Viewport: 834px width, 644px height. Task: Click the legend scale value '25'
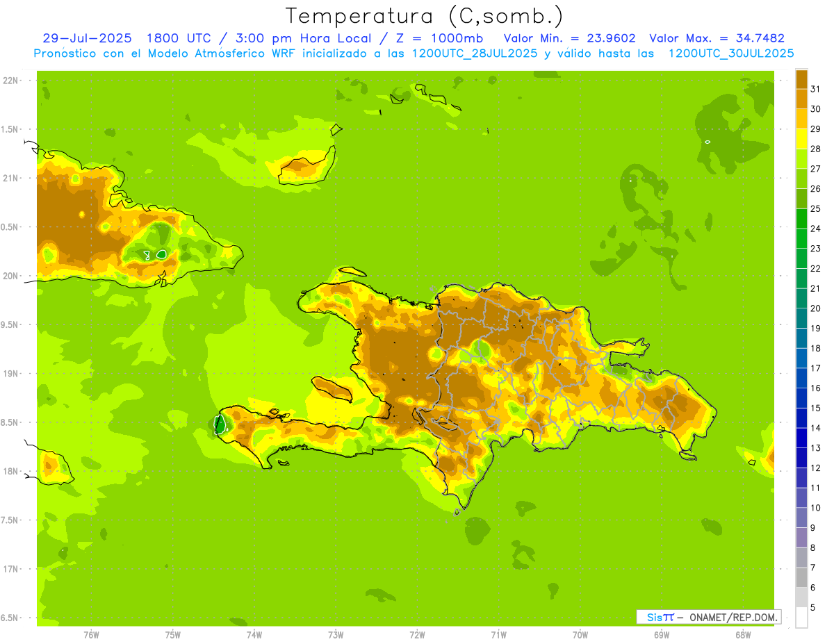815,208
